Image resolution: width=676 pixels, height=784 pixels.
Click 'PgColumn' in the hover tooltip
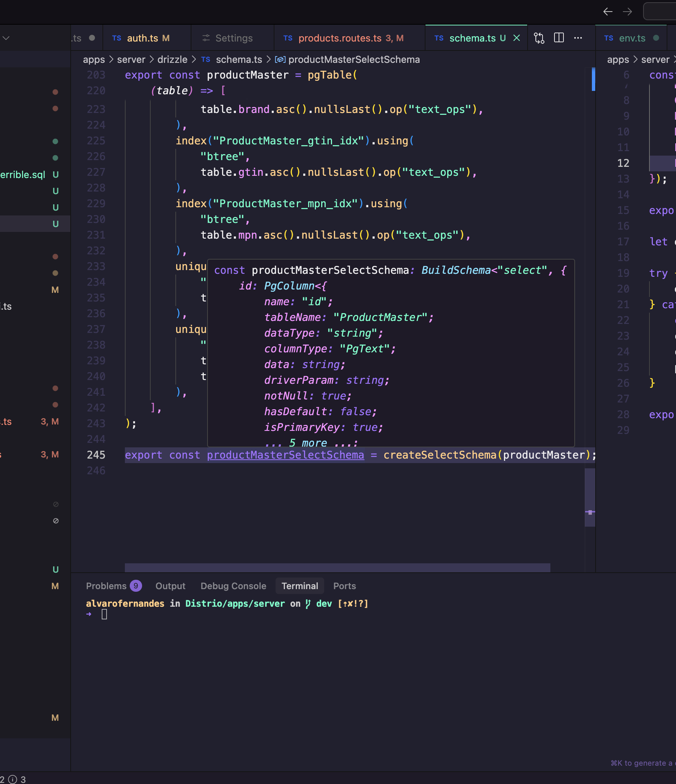pyautogui.click(x=289, y=286)
